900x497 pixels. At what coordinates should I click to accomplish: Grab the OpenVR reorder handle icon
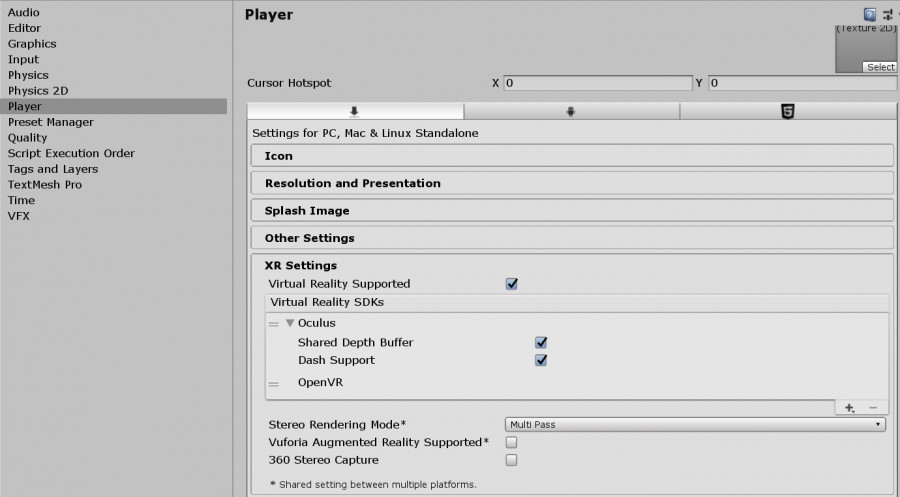pos(274,383)
